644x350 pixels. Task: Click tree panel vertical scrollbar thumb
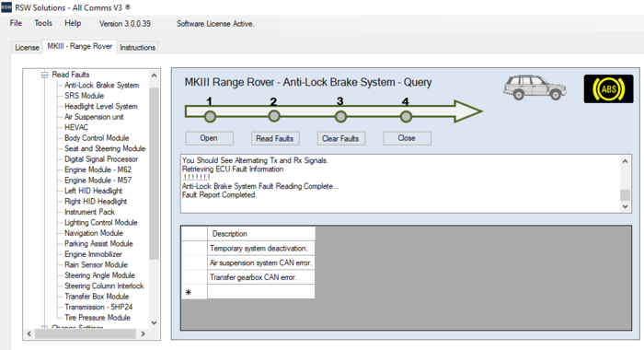click(x=154, y=173)
